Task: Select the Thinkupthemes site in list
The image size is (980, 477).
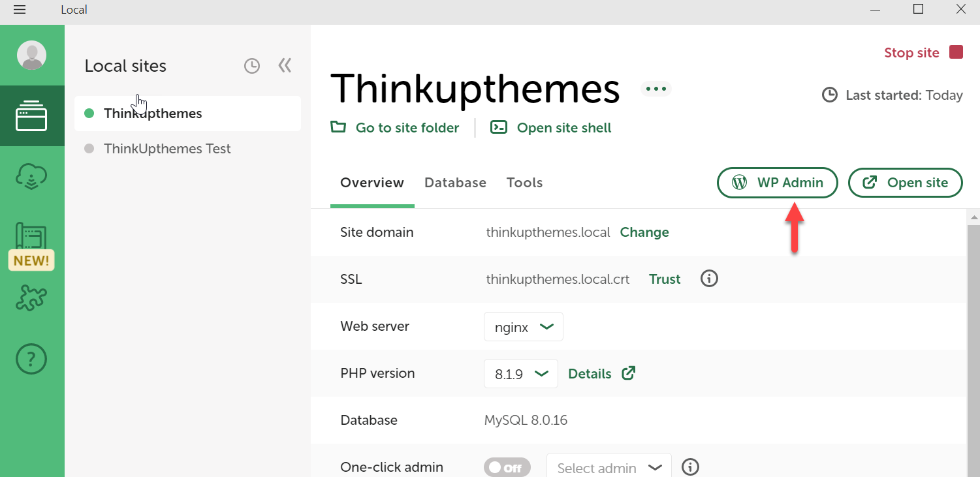Action: [187, 114]
